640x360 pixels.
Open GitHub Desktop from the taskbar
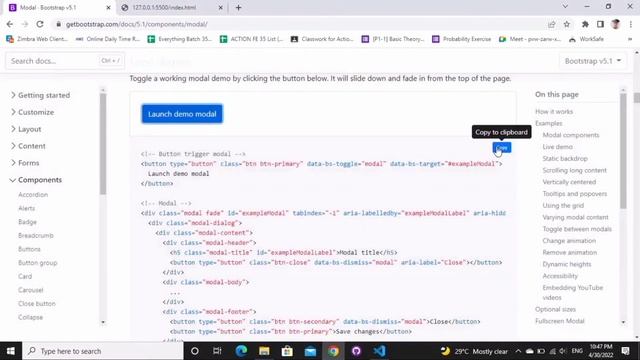pyautogui.click(x=356, y=351)
